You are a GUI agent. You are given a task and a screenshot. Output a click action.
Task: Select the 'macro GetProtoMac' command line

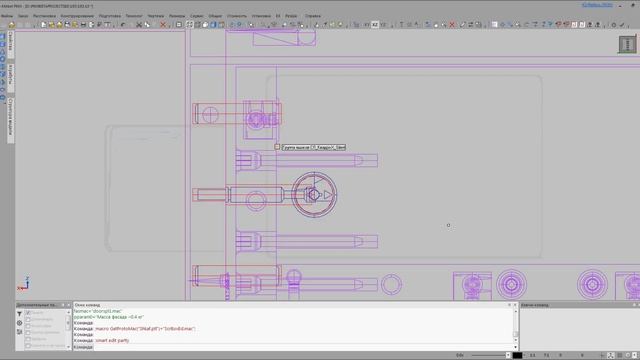pos(145,329)
